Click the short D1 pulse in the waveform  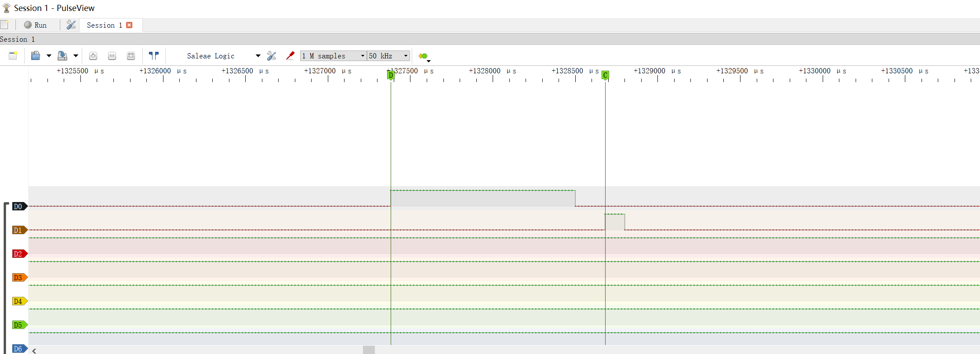(x=615, y=222)
